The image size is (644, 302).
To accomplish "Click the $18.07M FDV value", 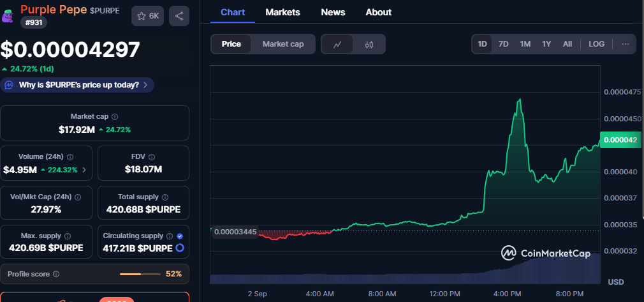I will click(143, 169).
